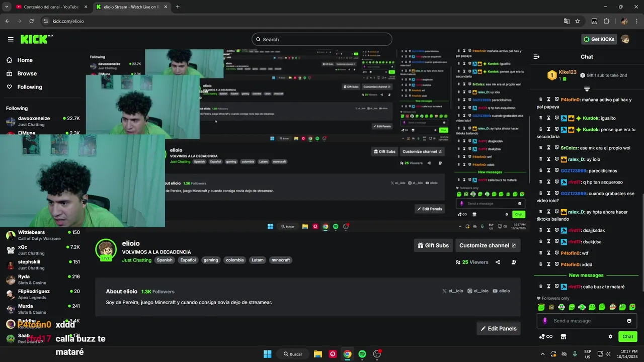This screenshot has width=644, height=362.
Task: Click Edit Panels button
Action: (x=499, y=328)
